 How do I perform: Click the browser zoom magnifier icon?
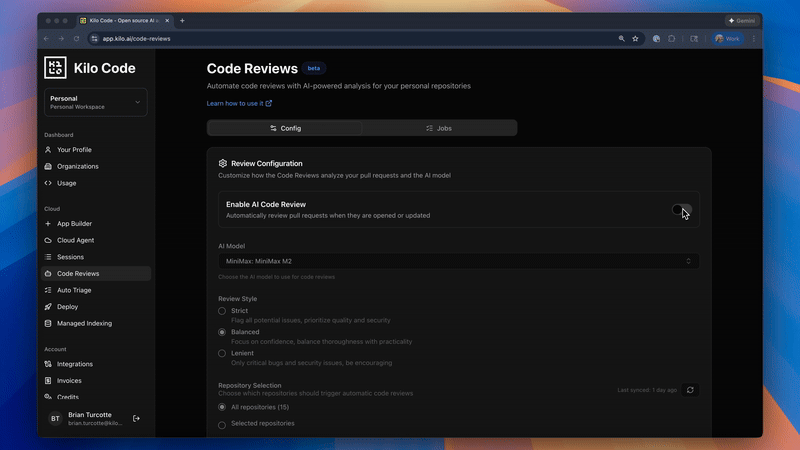tap(621, 39)
